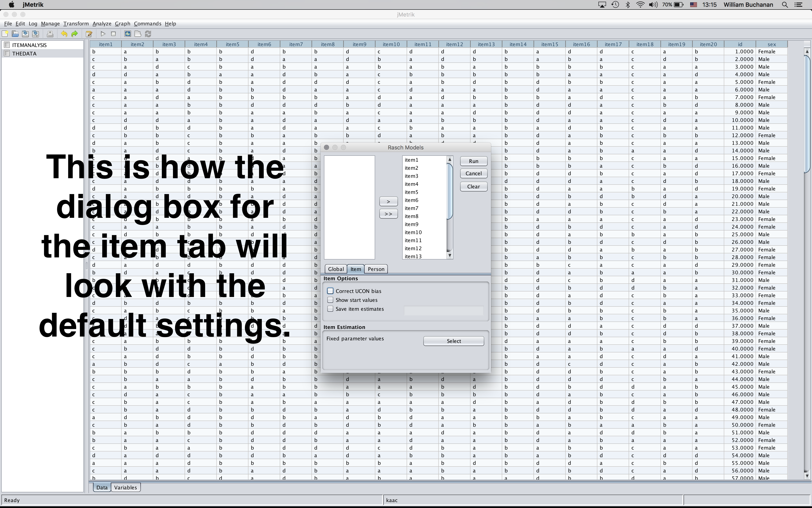Switch to the Global tab

click(x=336, y=269)
